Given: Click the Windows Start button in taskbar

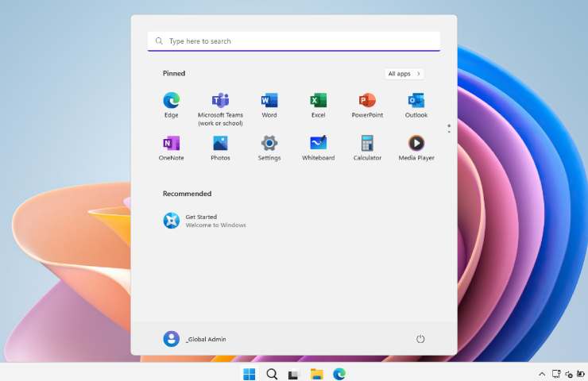Looking at the screenshot, I should pyautogui.click(x=249, y=374).
